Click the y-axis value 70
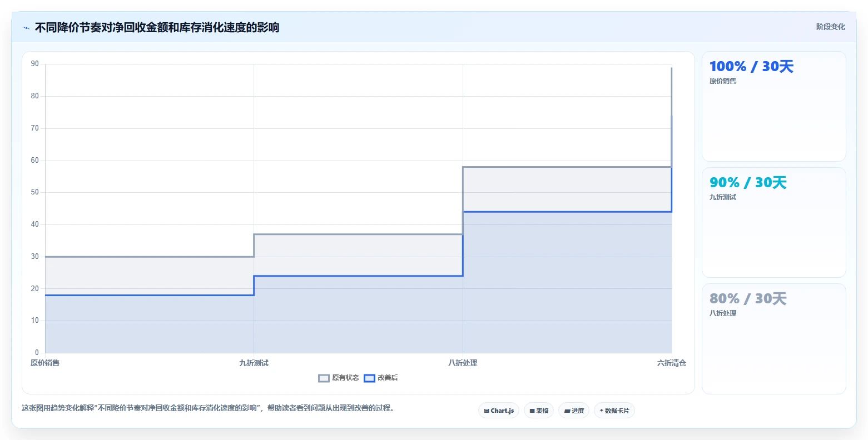The height and width of the screenshot is (440, 868). 35,128
